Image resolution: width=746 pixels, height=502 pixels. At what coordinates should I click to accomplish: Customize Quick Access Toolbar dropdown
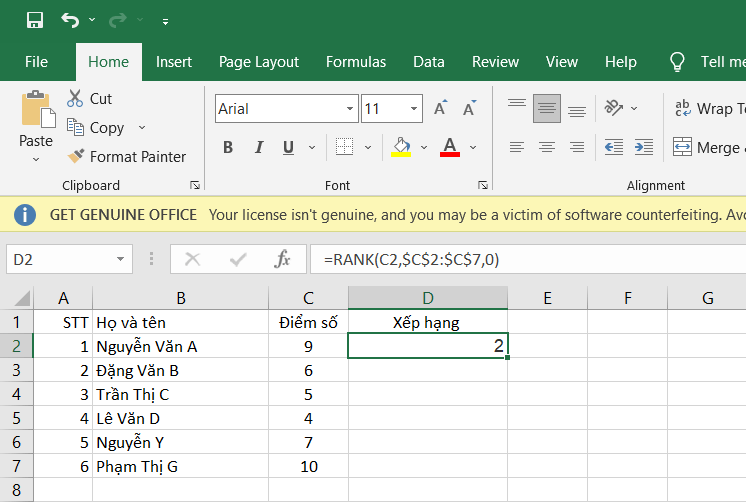click(x=165, y=21)
